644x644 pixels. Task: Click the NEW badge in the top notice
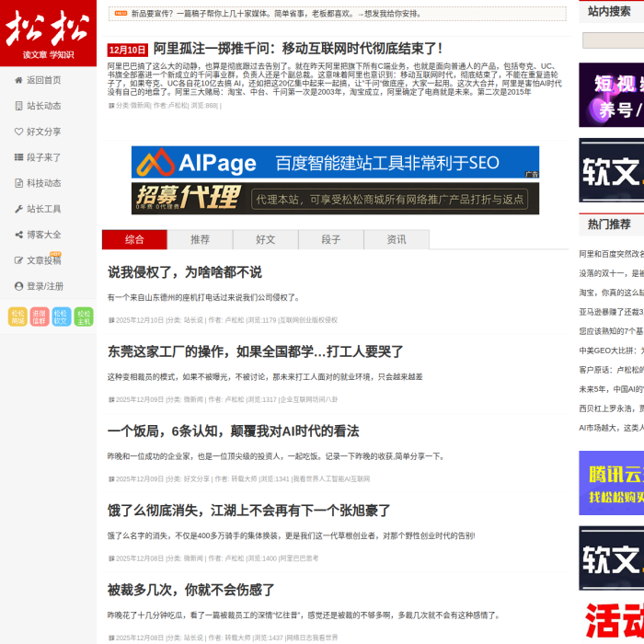pyautogui.click(x=121, y=13)
